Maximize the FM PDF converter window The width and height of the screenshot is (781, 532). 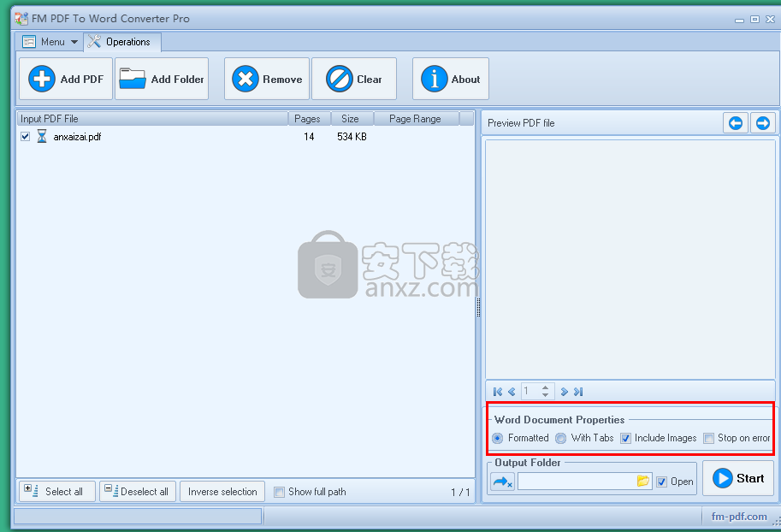coord(755,19)
